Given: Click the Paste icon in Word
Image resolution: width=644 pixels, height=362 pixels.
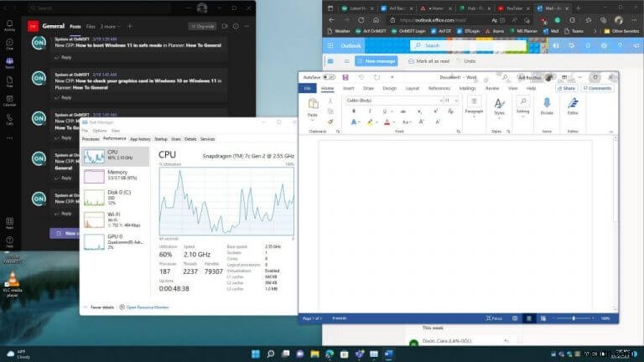Looking at the screenshot, I should click(313, 104).
